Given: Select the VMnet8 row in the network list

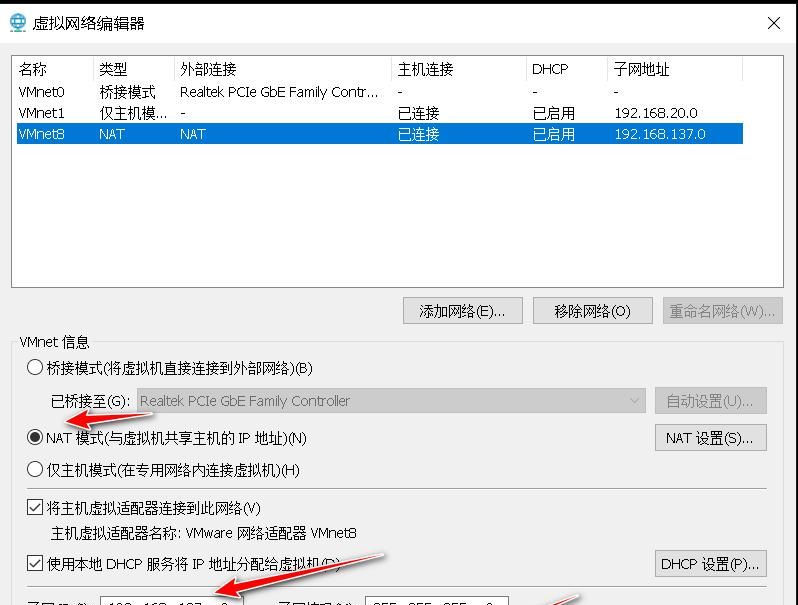Looking at the screenshot, I should click(x=380, y=134).
